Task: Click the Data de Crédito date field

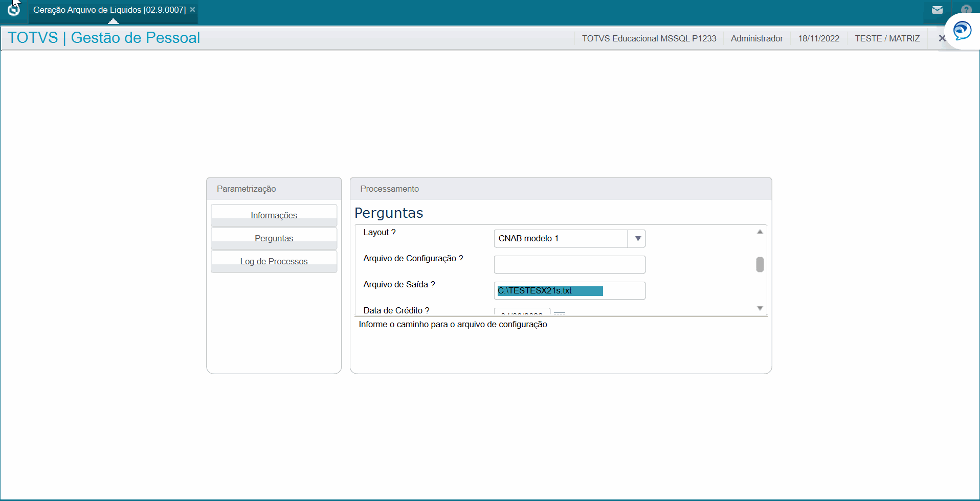Action: 522,311
